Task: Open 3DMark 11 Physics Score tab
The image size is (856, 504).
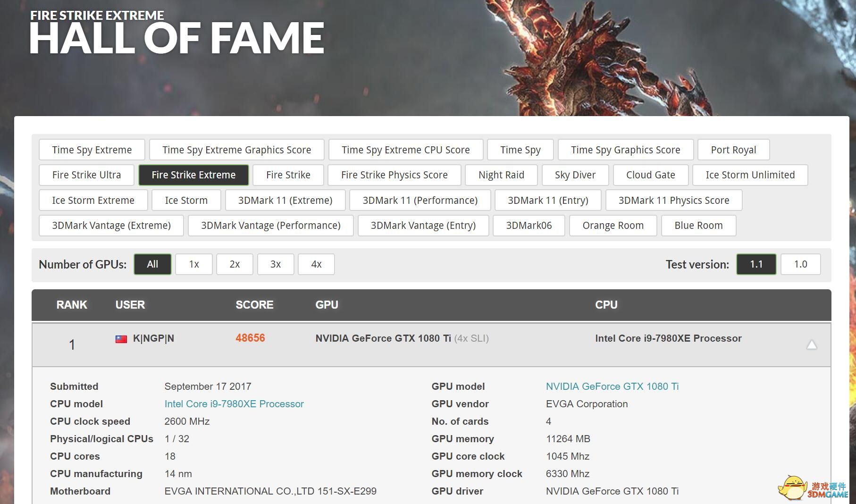Action: (x=674, y=200)
